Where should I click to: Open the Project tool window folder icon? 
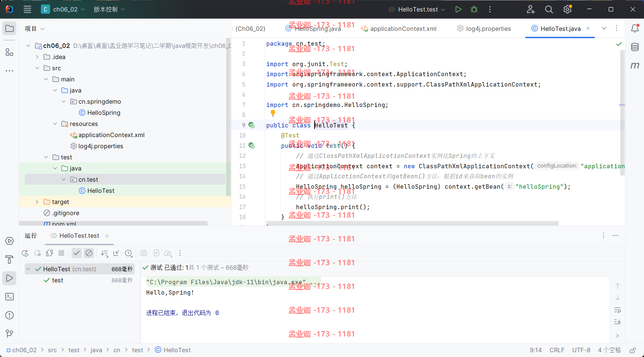pyautogui.click(x=9, y=29)
